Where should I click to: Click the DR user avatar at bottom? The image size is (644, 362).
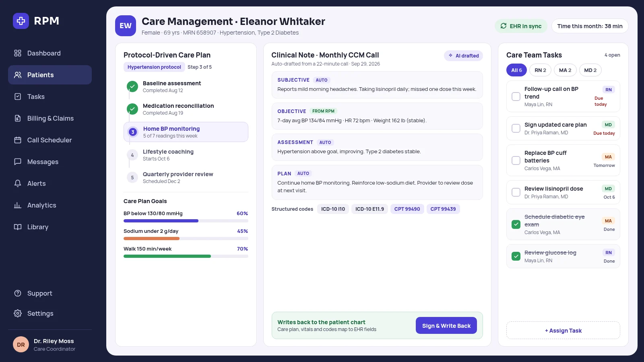[21, 345]
